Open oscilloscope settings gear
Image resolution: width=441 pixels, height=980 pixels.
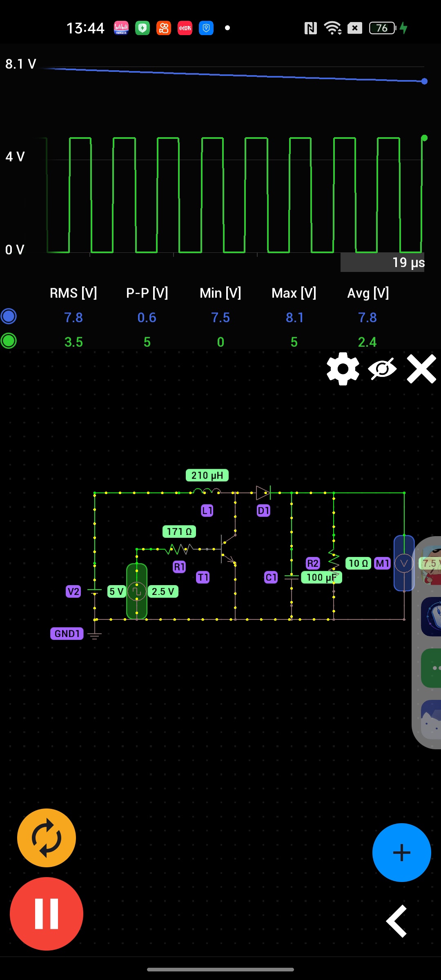(x=343, y=369)
